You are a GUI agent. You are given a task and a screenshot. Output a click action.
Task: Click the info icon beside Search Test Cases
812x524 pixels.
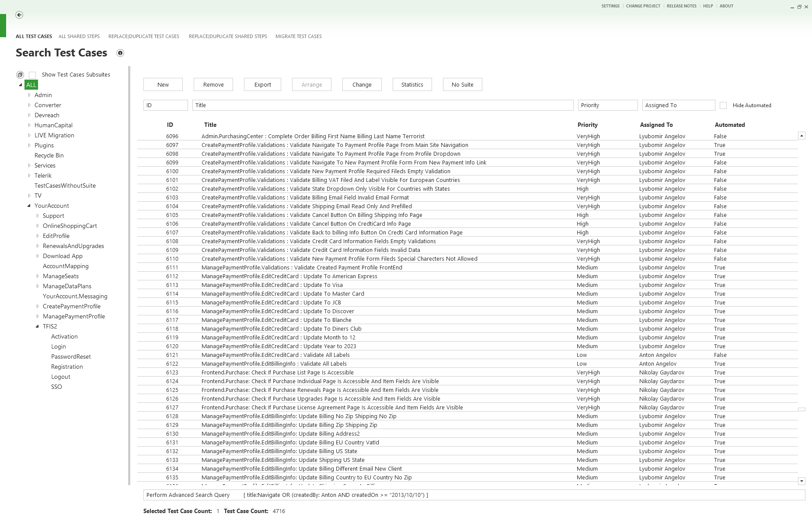pyautogui.click(x=120, y=53)
